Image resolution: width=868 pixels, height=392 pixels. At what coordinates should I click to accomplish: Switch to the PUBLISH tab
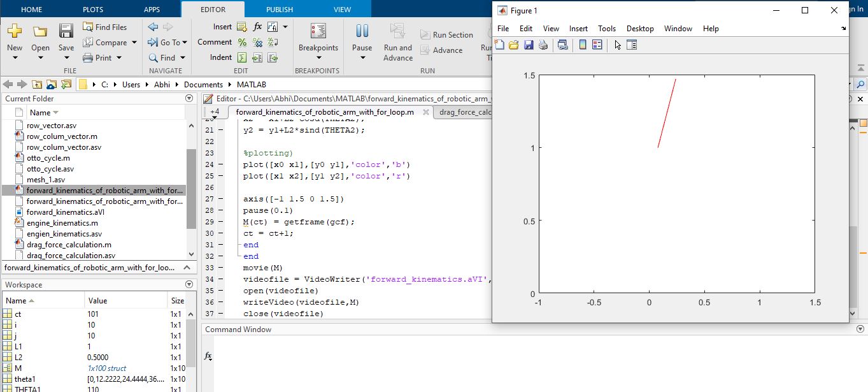click(279, 10)
